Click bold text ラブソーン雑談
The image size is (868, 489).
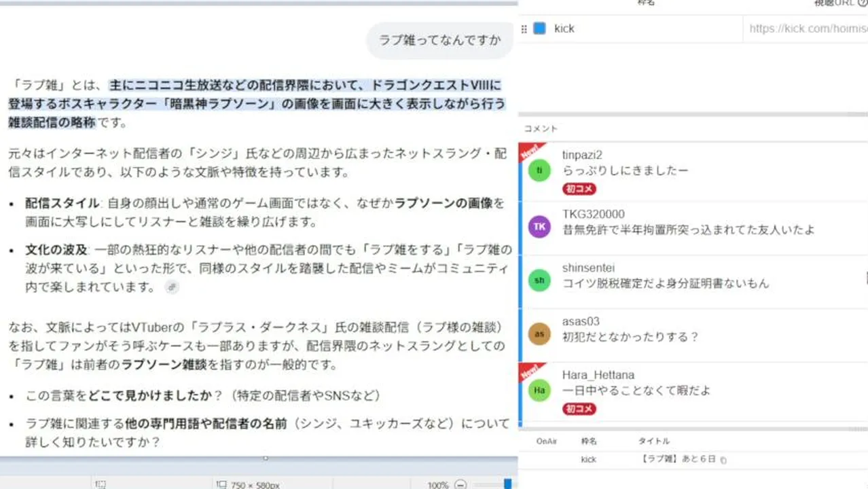click(164, 365)
